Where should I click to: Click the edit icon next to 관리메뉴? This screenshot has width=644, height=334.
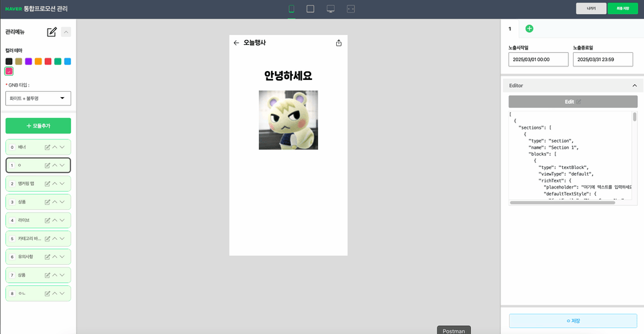click(x=52, y=32)
